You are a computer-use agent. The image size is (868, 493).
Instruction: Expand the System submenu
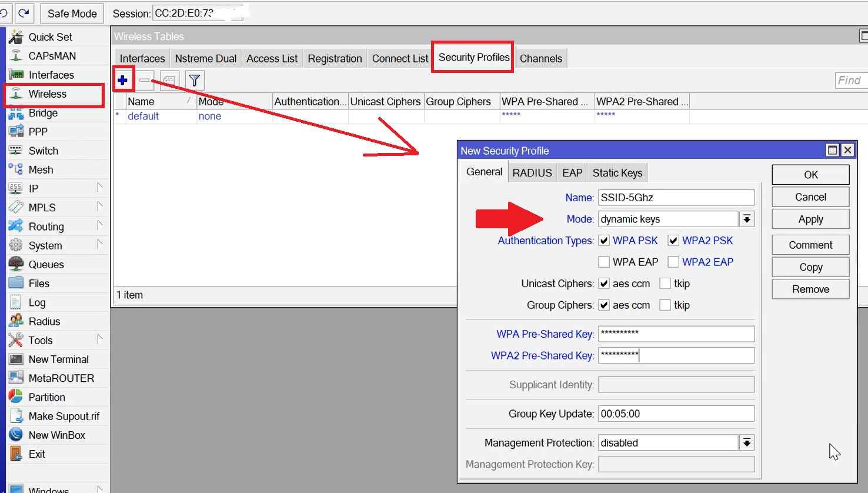point(99,245)
